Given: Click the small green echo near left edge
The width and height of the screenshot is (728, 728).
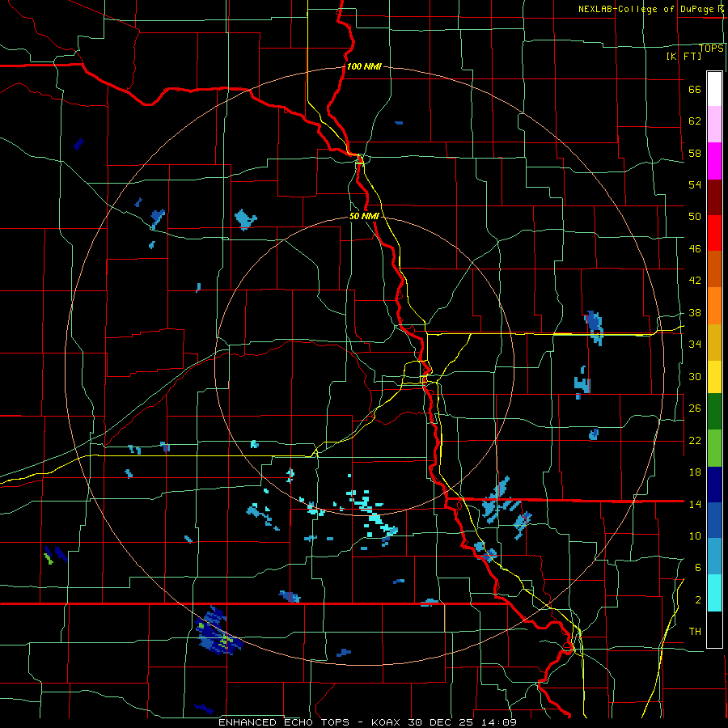Looking at the screenshot, I should [49, 558].
